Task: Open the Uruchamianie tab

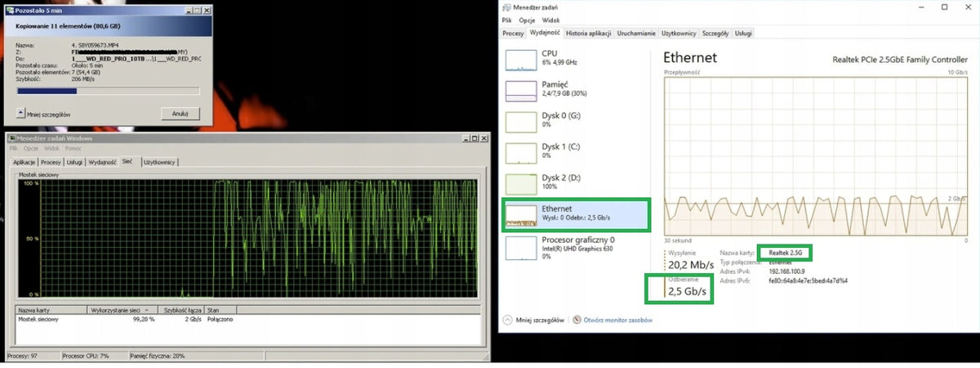Action: [x=636, y=34]
